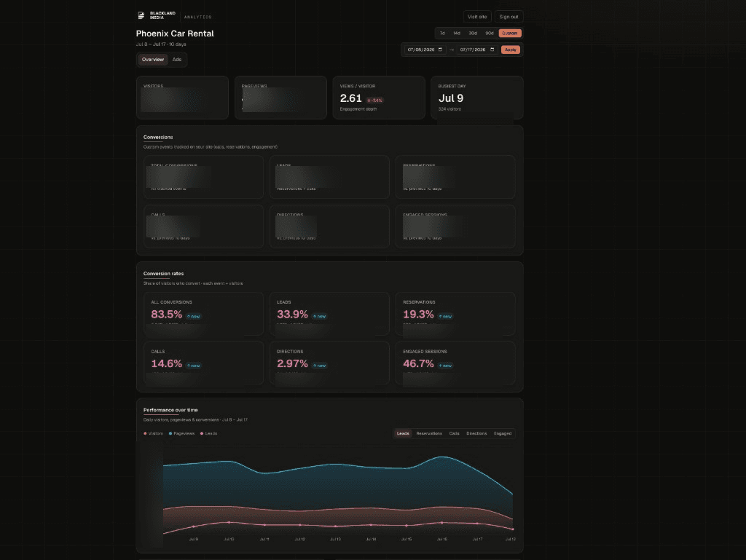
Task: Click the Reservations 19.3% conversion rate
Action: pos(418,315)
